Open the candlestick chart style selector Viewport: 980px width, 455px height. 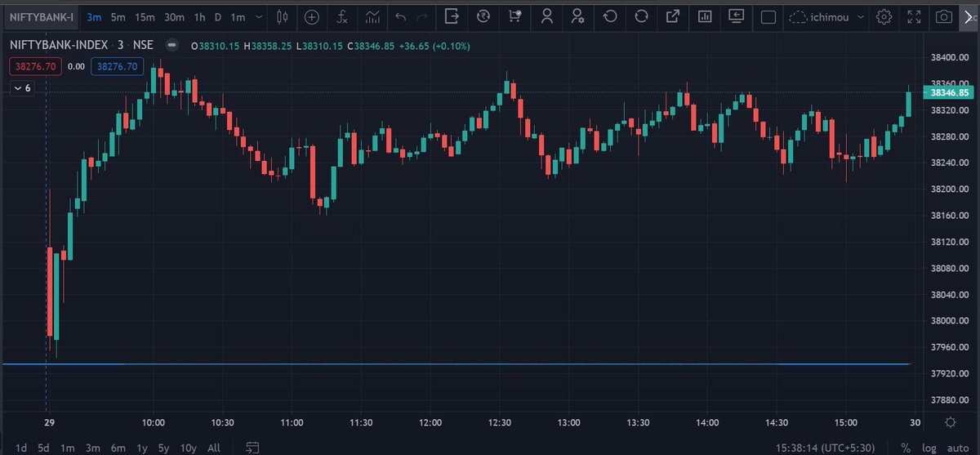coord(283,16)
